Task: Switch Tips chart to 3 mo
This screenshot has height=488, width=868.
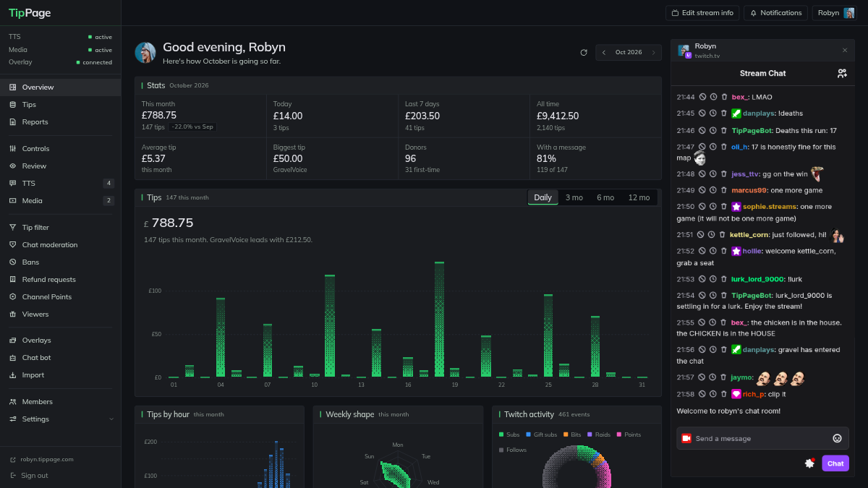Action: [x=574, y=198]
